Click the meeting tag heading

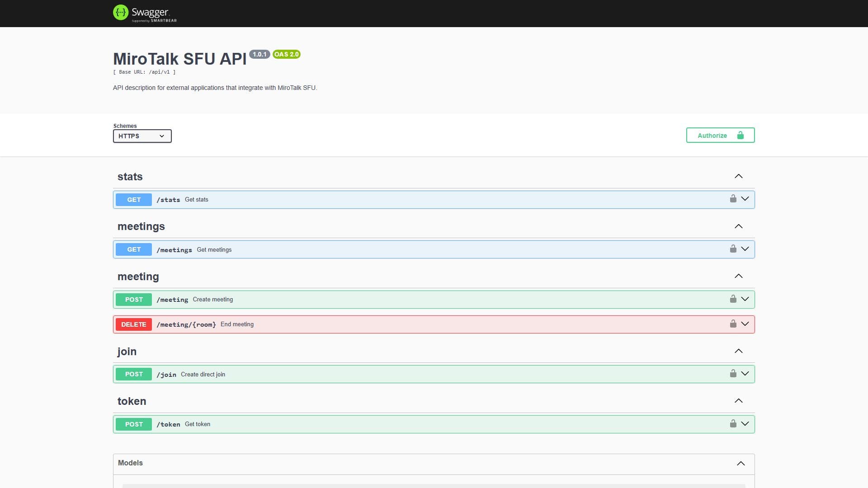tap(138, 277)
